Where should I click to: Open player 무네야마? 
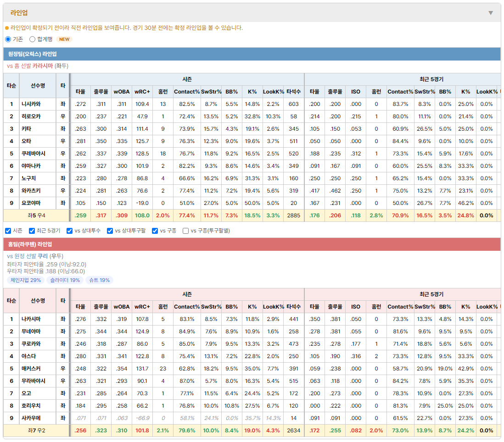(x=31, y=331)
